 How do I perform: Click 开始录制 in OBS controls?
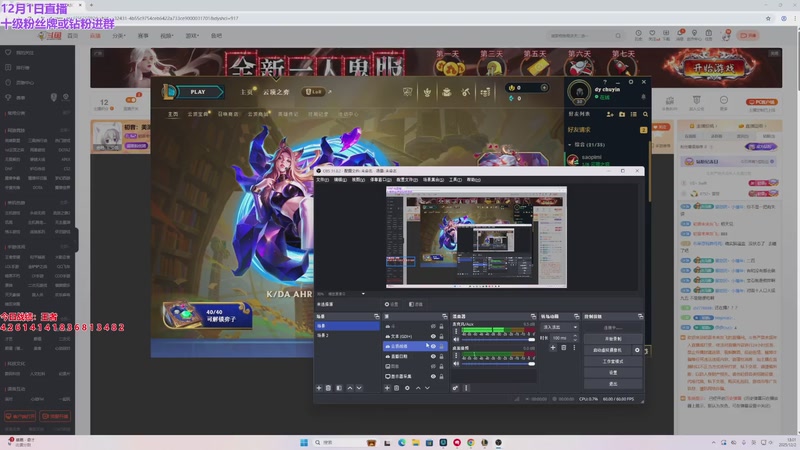click(613, 339)
